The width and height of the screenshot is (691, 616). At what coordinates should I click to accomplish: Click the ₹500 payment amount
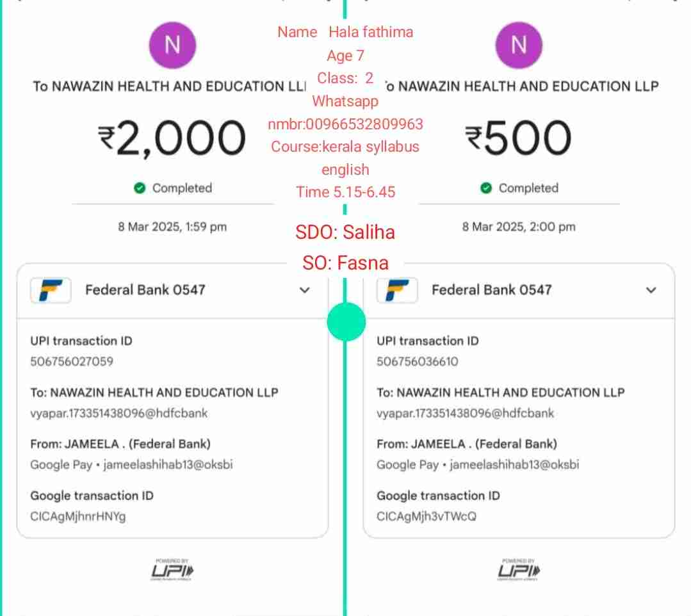pyautogui.click(x=519, y=138)
